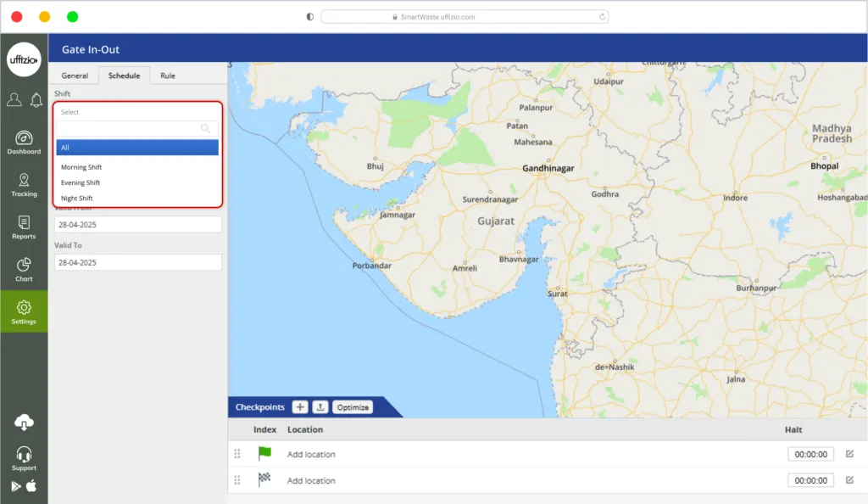Image resolution: width=868 pixels, height=504 pixels.
Task: Open the notifications bell
Action: (x=36, y=100)
